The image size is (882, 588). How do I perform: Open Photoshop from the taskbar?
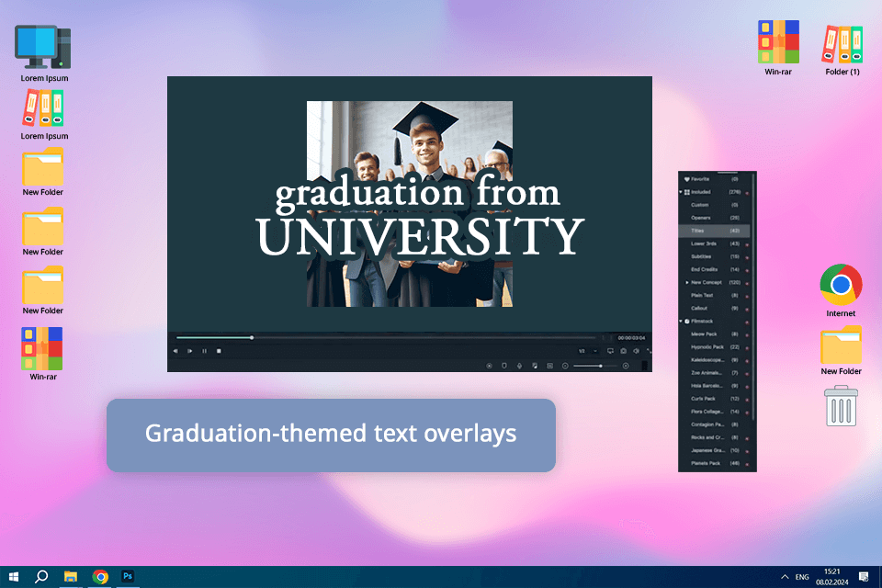128,577
